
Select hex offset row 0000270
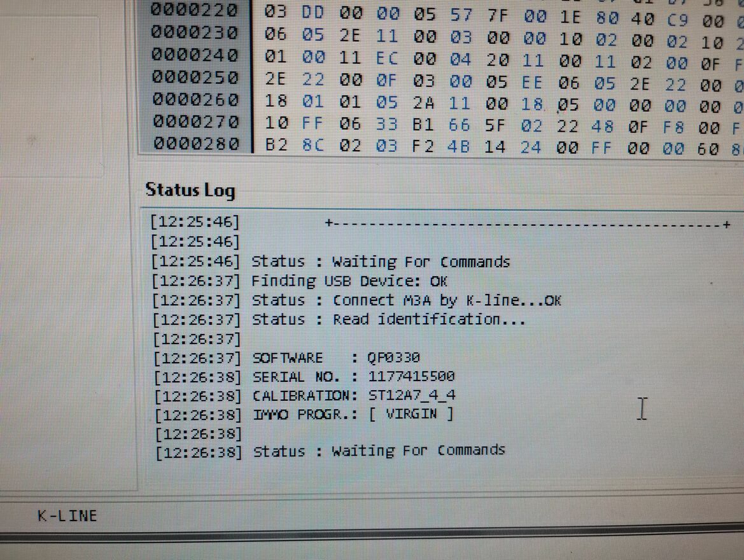196,122
